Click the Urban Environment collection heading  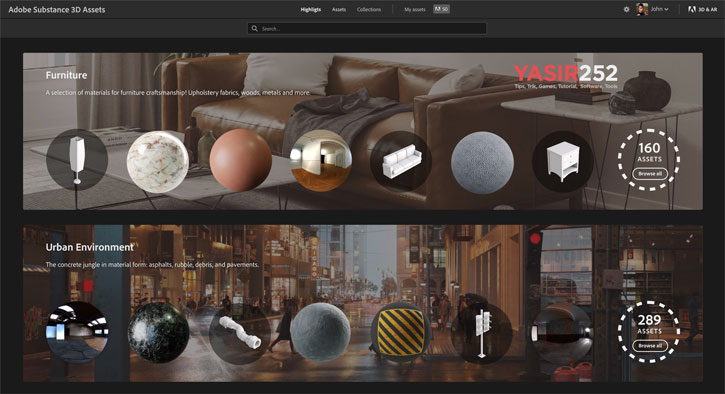pos(90,247)
